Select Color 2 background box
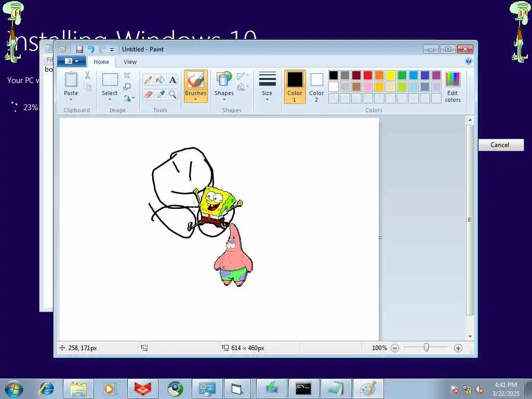 (316, 87)
